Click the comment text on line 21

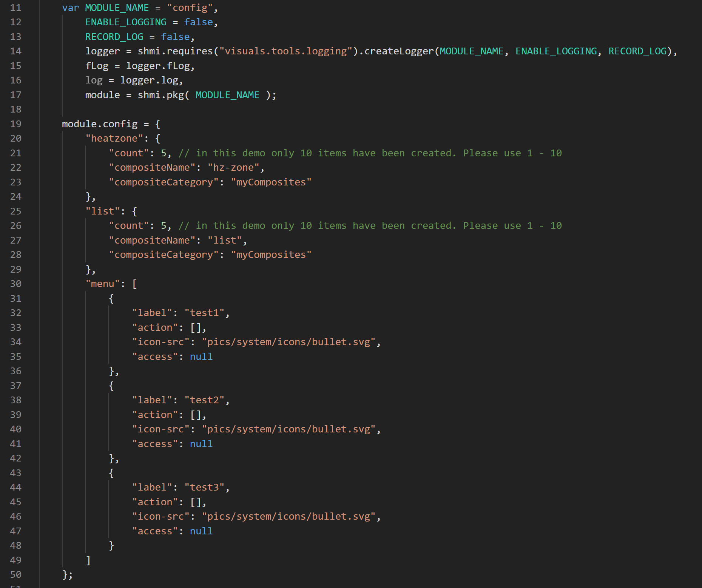pyautogui.click(x=370, y=153)
